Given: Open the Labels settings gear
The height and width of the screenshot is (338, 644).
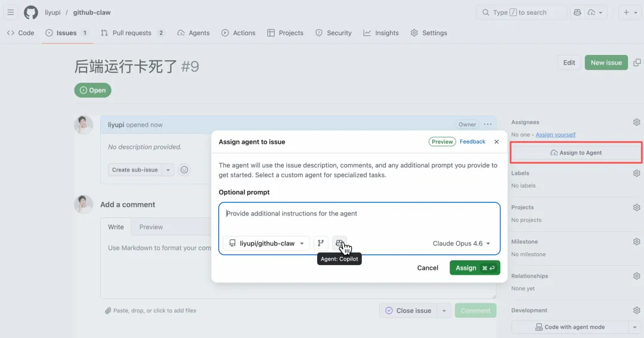Looking at the screenshot, I should (636, 173).
